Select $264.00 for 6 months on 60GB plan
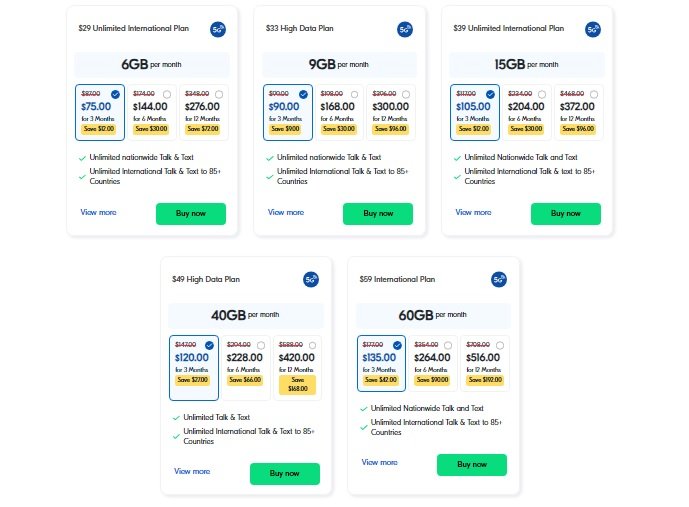Image resolution: width=689 pixels, height=507 pixels. [432, 363]
